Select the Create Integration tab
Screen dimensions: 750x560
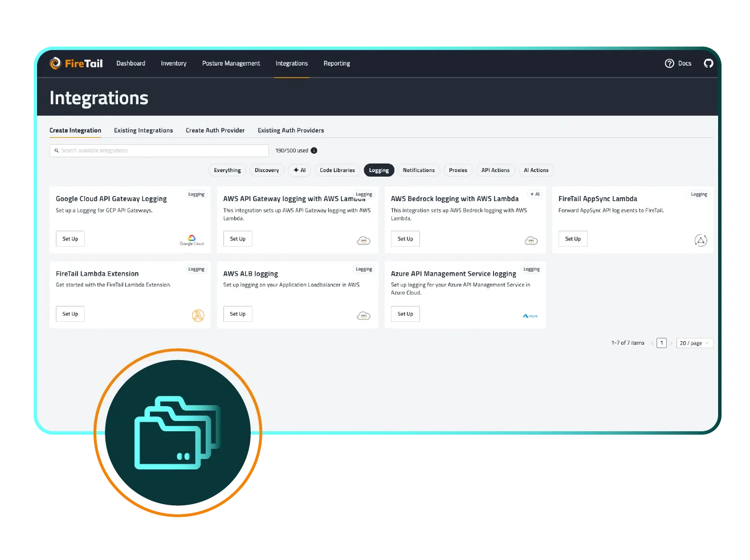click(x=75, y=130)
